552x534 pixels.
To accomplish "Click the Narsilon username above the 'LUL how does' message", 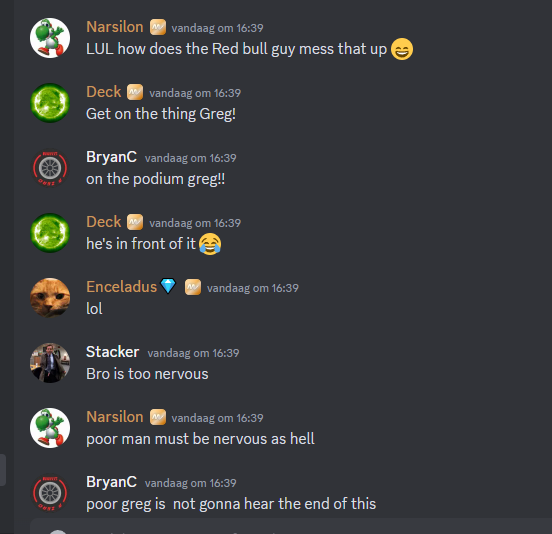I will (115, 27).
